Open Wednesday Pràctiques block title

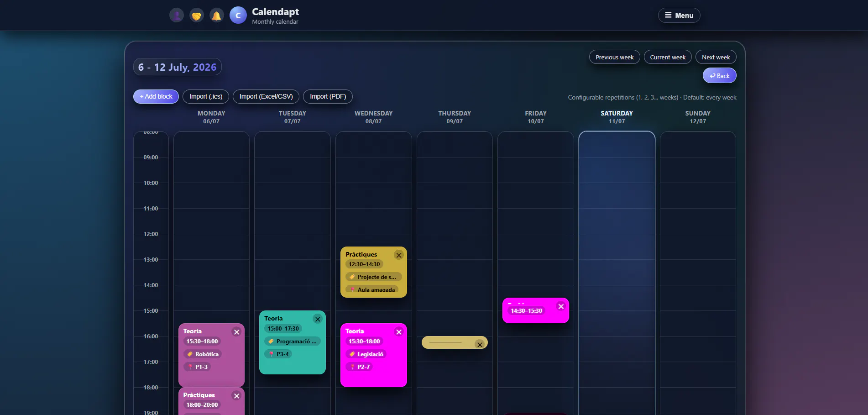pos(361,254)
